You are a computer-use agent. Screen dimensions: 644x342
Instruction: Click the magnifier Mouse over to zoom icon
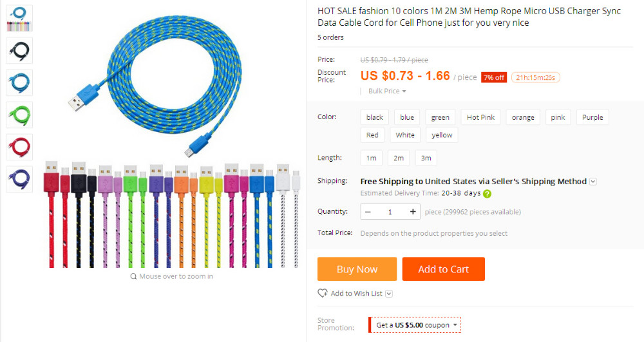pyautogui.click(x=133, y=276)
